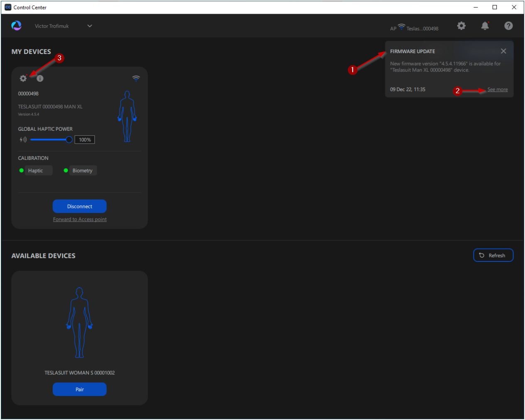Click the haptic power speaker icon
The height and width of the screenshot is (420, 525).
(x=23, y=140)
